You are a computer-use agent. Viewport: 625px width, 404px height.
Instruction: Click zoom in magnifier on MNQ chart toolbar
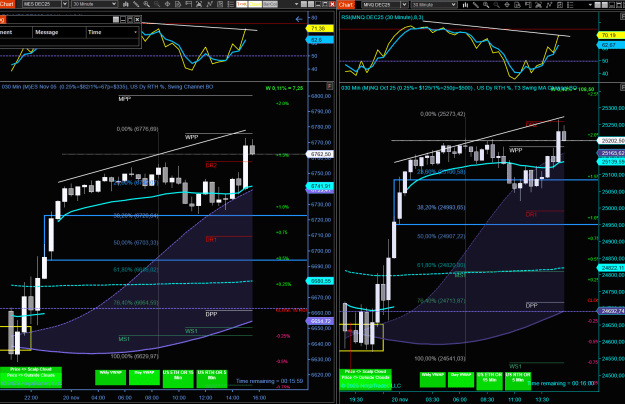point(486,5)
